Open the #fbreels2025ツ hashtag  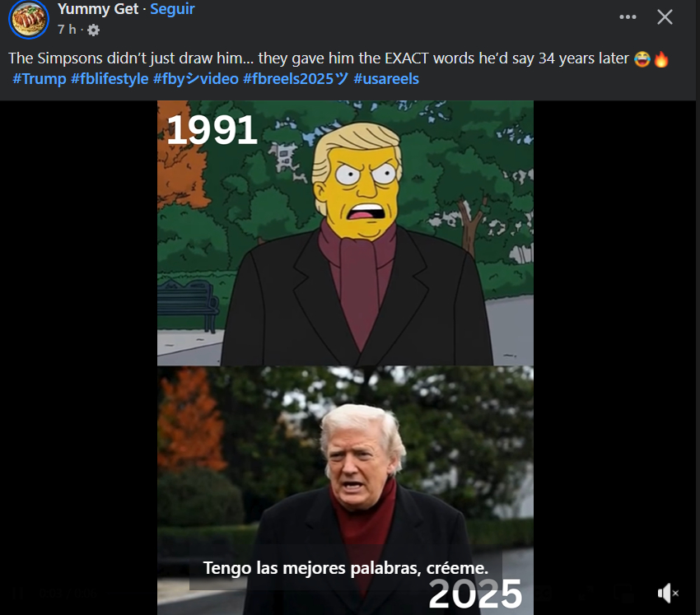tap(296, 79)
